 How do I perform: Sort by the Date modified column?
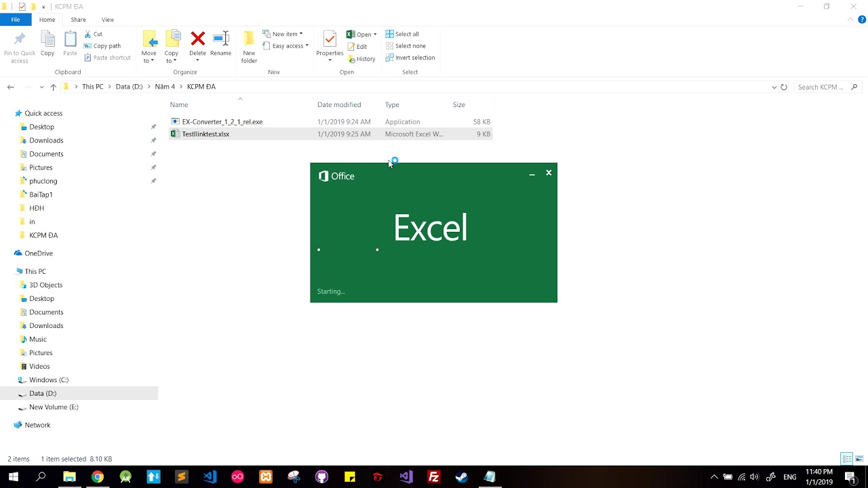pos(339,104)
